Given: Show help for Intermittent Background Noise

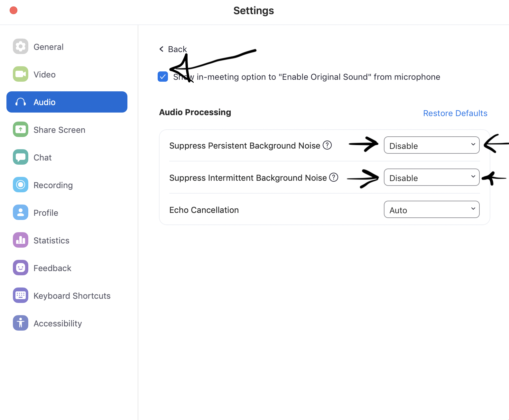Looking at the screenshot, I should point(334,177).
